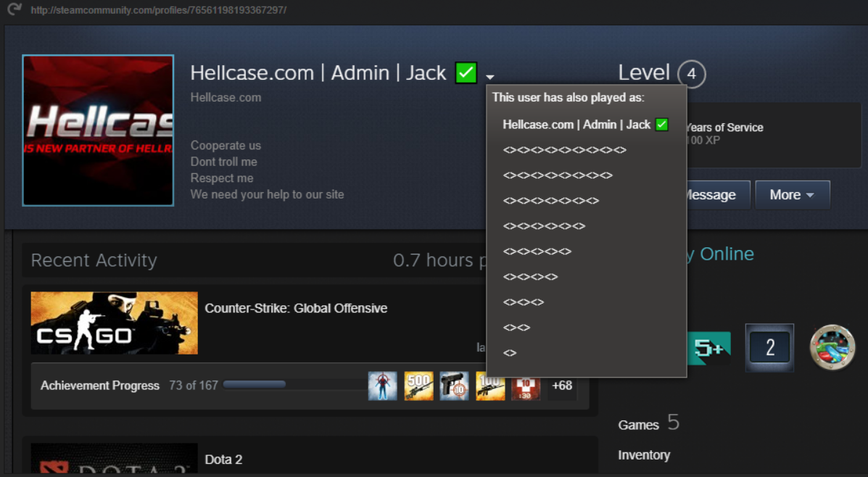Show the +68 more achievements
This screenshot has width=868, height=477.
[x=562, y=386]
